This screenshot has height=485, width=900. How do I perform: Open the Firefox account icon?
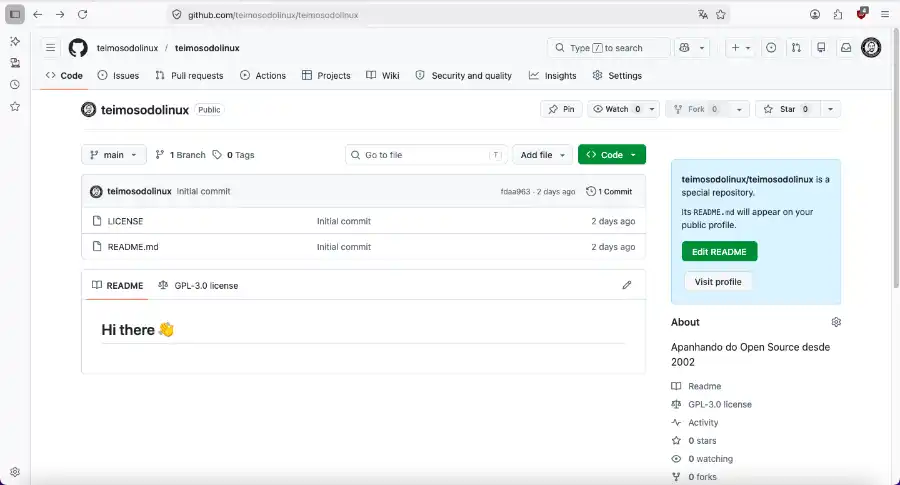point(814,14)
